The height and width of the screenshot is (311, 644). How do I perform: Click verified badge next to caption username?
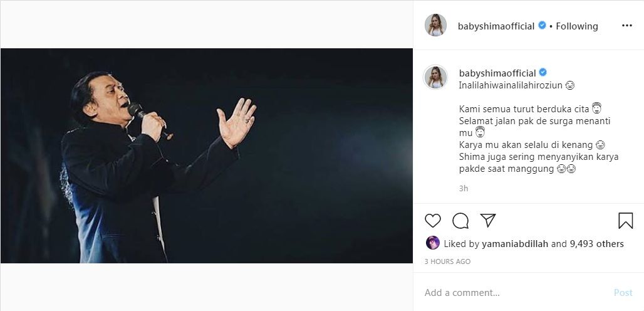click(543, 73)
